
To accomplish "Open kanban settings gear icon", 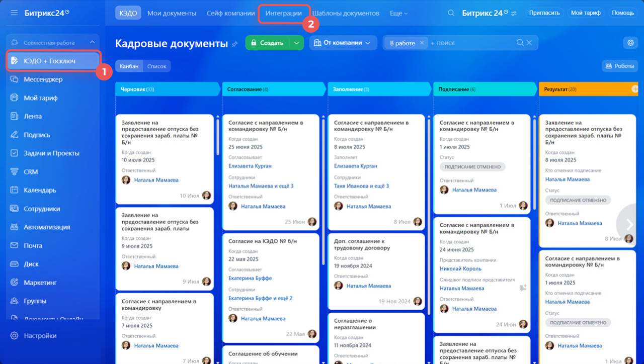I will click(630, 43).
